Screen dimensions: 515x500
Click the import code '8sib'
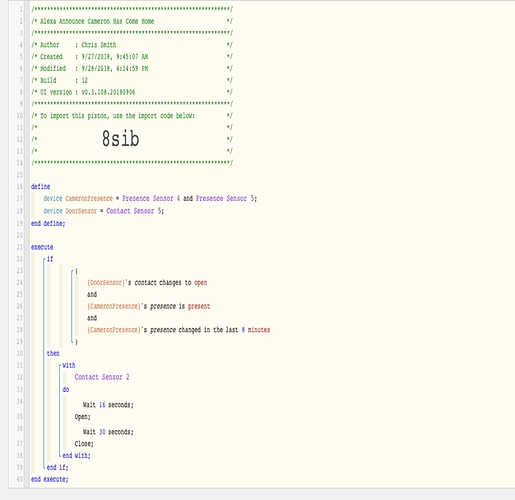tap(120, 139)
